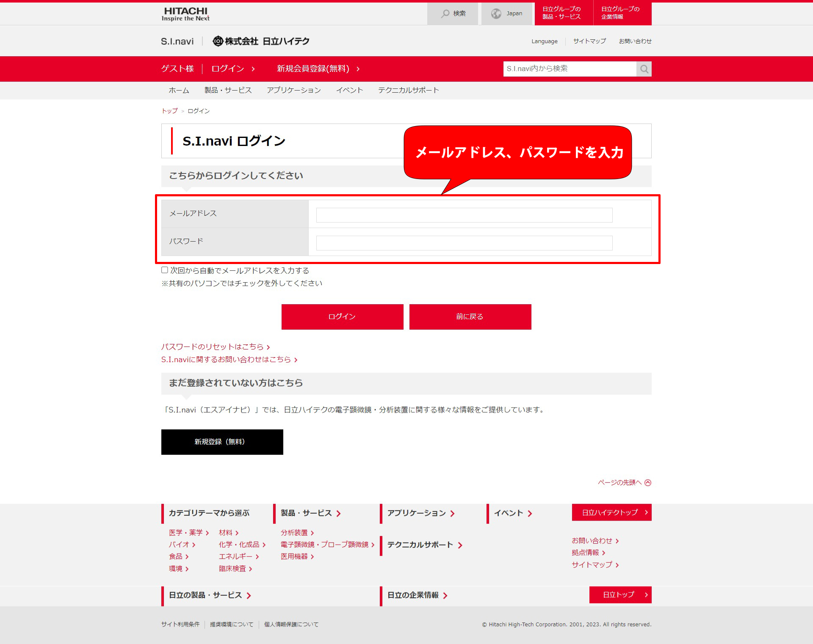Open お問い合わせ in the header
This screenshot has width=813, height=644.
coord(635,41)
